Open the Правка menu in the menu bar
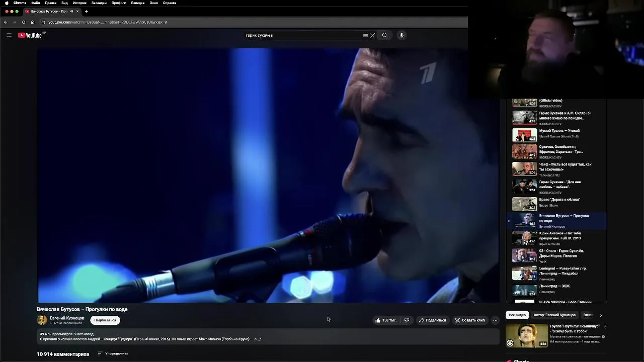The image size is (644, 362). click(51, 3)
